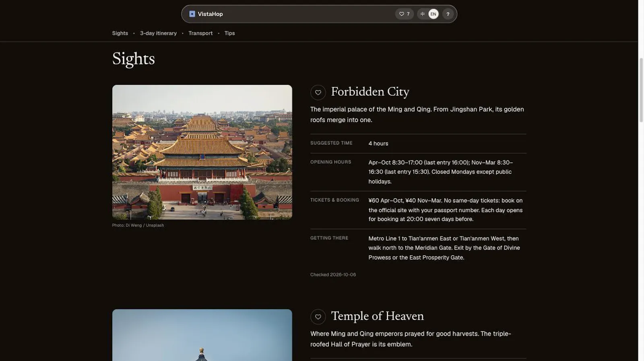The height and width of the screenshot is (361, 644).
Task: Click the OPENING HOURS label
Action: coord(330,162)
